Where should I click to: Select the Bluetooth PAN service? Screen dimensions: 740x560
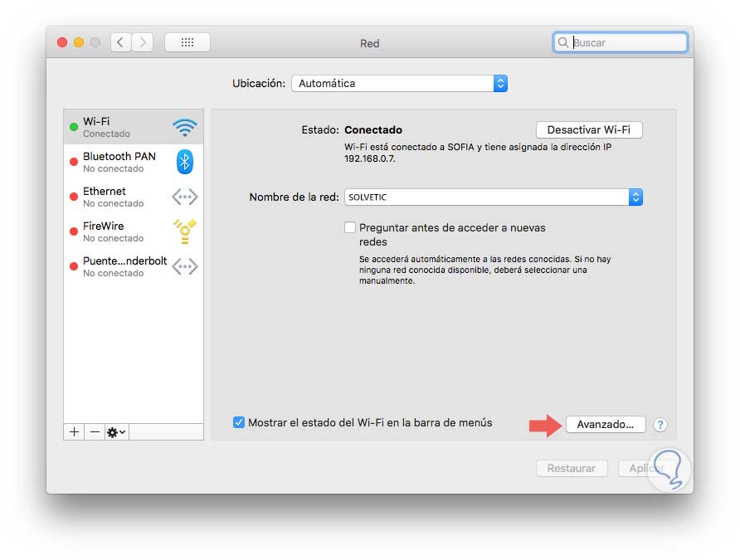pyautogui.click(x=134, y=162)
